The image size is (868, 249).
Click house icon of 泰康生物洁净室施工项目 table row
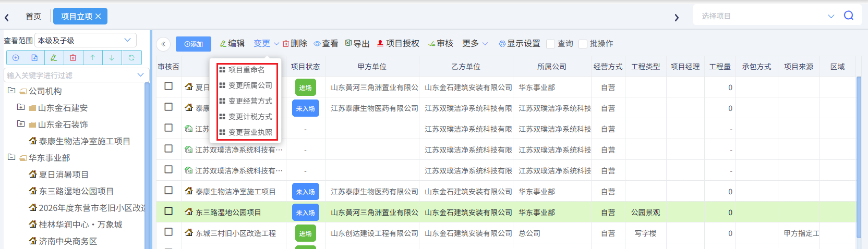click(189, 191)
